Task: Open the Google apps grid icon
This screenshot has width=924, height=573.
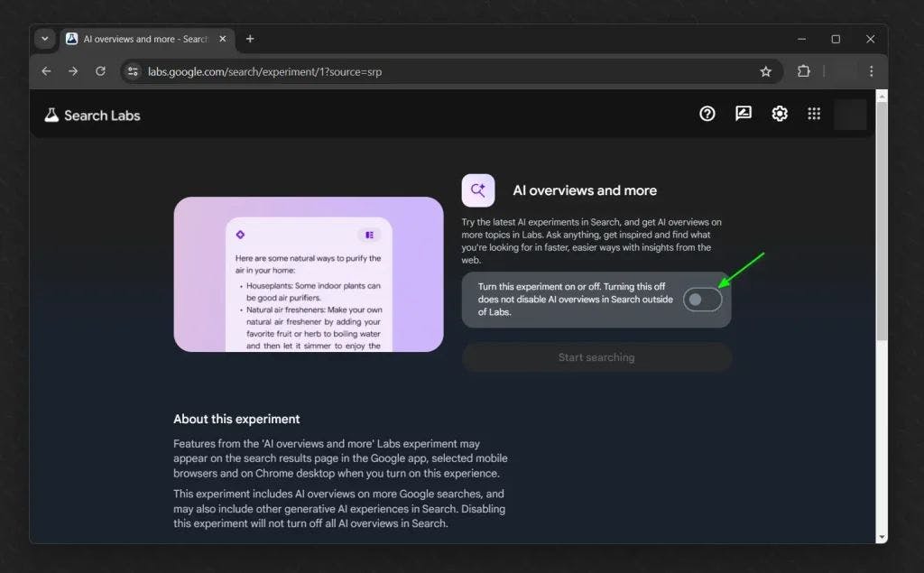Action: point(814,114)
